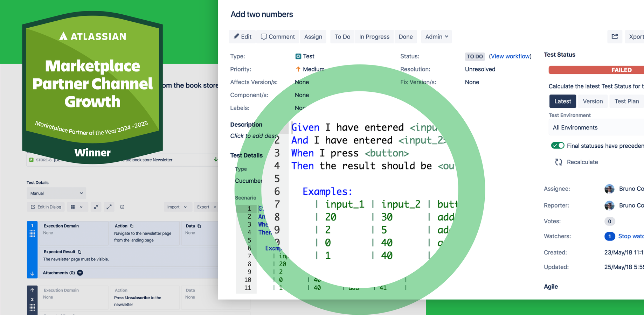The width and height of the screenshot is (644, 315).
Task: Select the Latest test status tab
Action: click(562, 101)
